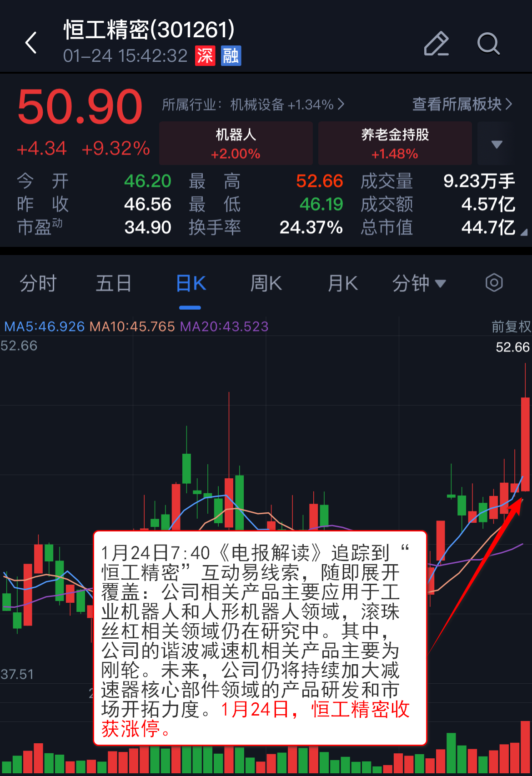The image size is (532, 776).
Task: Tap the back arrow icon
Action: [31, 43]
